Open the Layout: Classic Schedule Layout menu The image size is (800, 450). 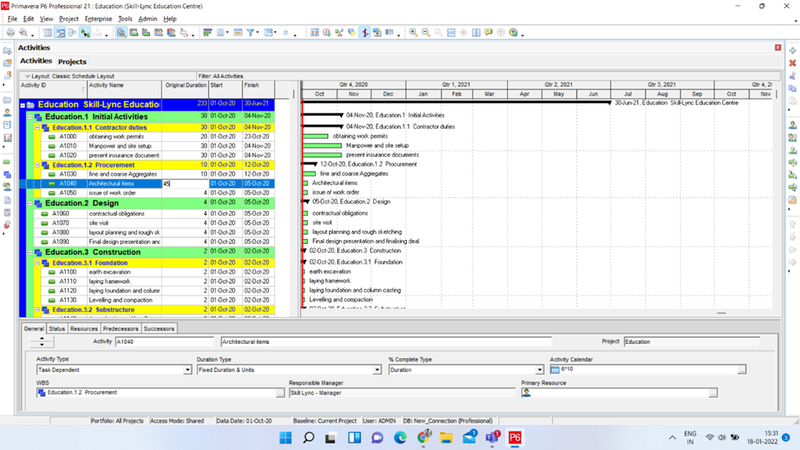pos(69,76)
